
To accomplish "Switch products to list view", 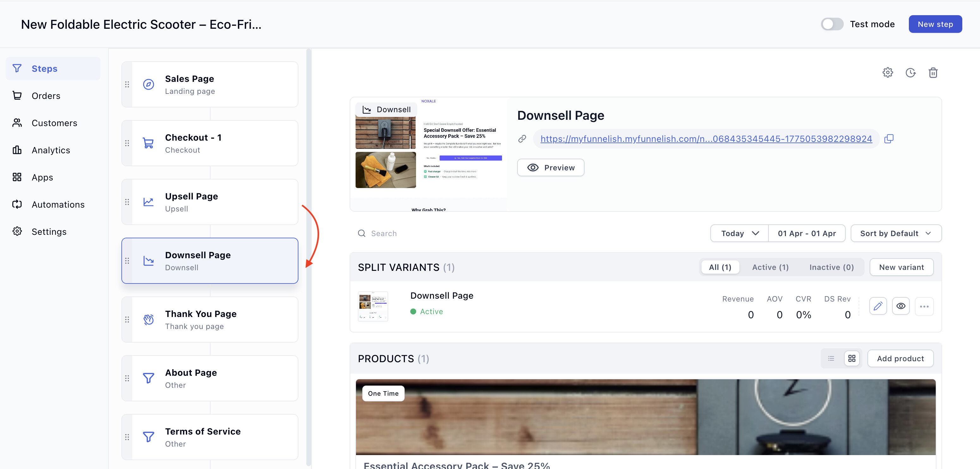I will click(x=831, y=358).
